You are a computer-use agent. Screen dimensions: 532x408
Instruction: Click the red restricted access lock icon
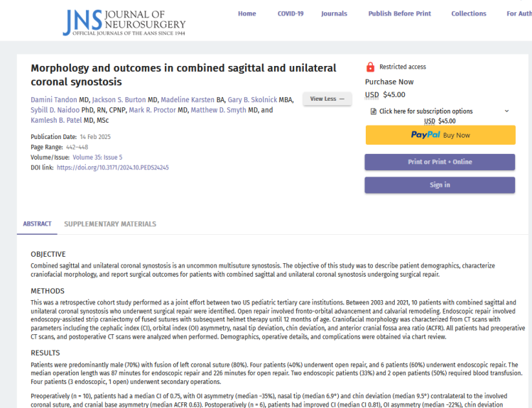coord(370,67)
